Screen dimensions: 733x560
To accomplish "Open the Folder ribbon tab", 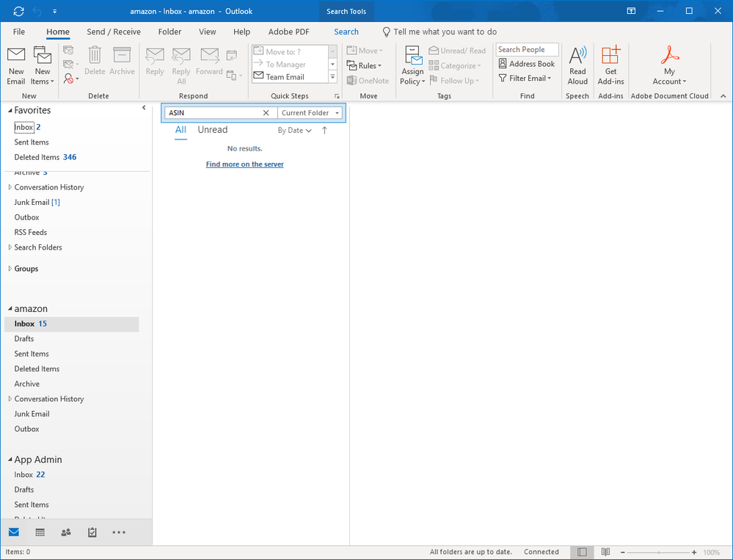I will click(x=169, y=32).
